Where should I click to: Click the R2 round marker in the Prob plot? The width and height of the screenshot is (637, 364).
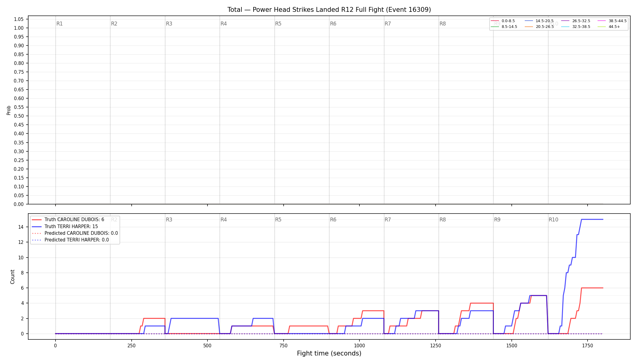coord(114,24)
